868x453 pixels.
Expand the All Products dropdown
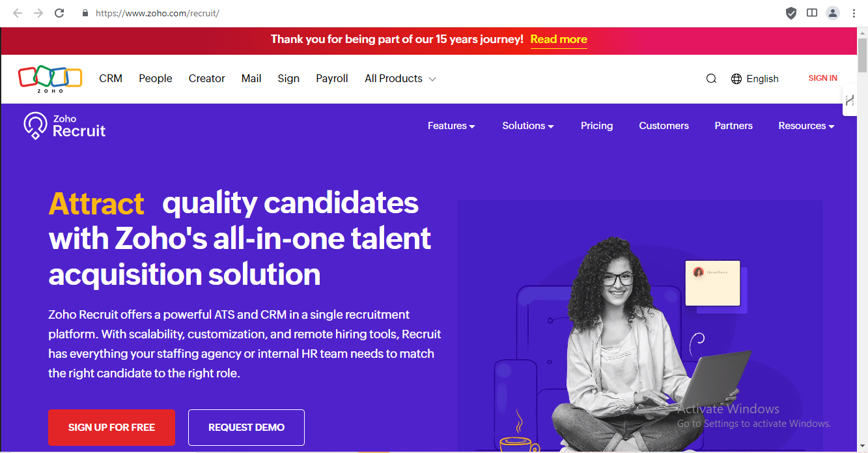coord(400,79)
